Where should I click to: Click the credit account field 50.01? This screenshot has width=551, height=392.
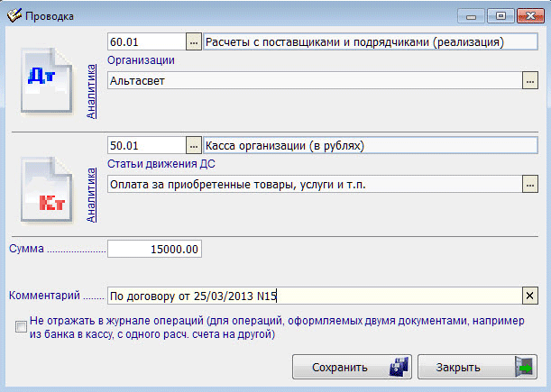pos(146,145)
